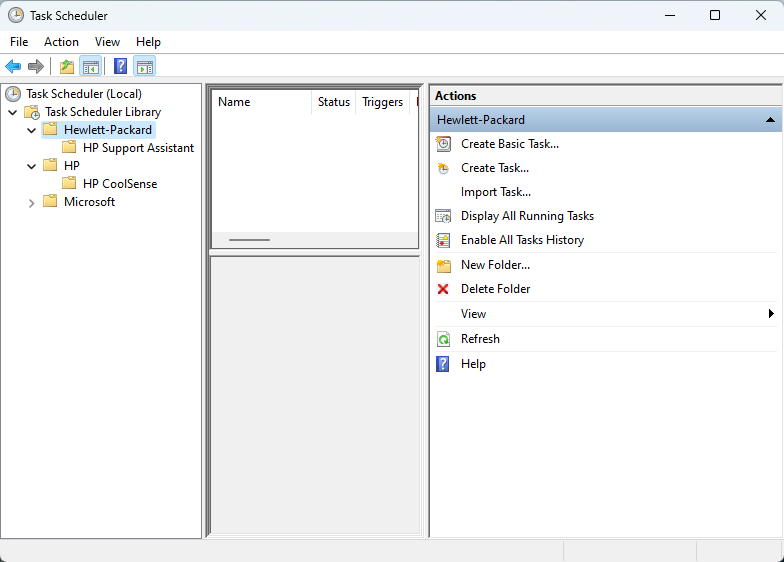Click the Up one level folder icon

click(x=66, y=66)
